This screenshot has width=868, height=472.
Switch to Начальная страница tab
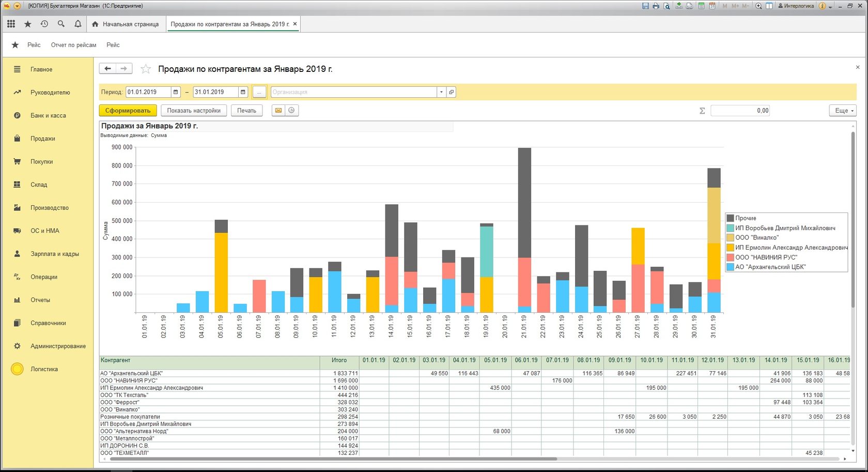tap(126, 24)
